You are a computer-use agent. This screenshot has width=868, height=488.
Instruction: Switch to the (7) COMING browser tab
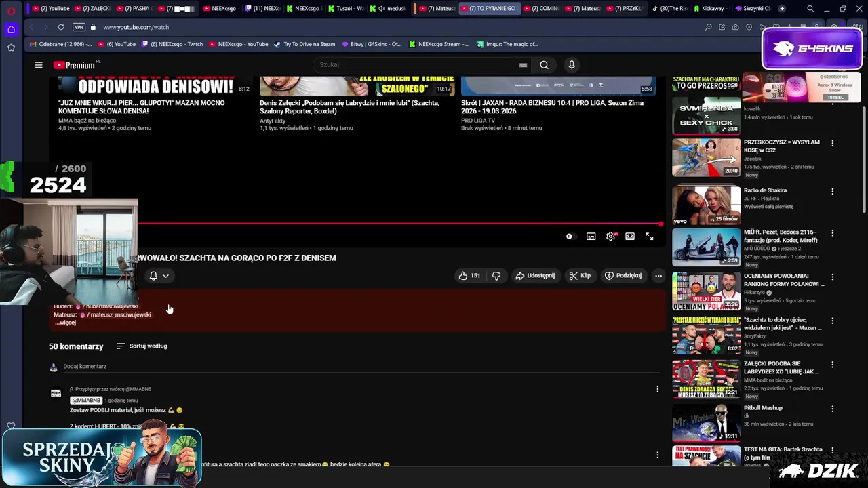pos(540,9)
